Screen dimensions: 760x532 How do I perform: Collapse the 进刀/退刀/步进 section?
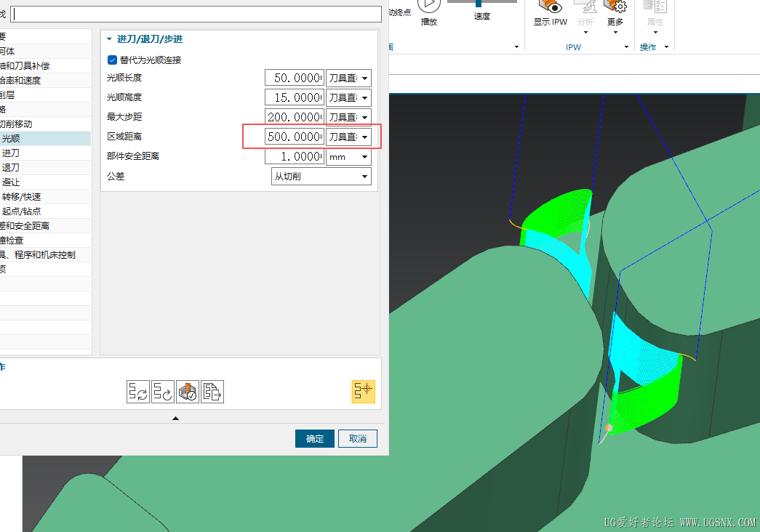click(110, 39)
